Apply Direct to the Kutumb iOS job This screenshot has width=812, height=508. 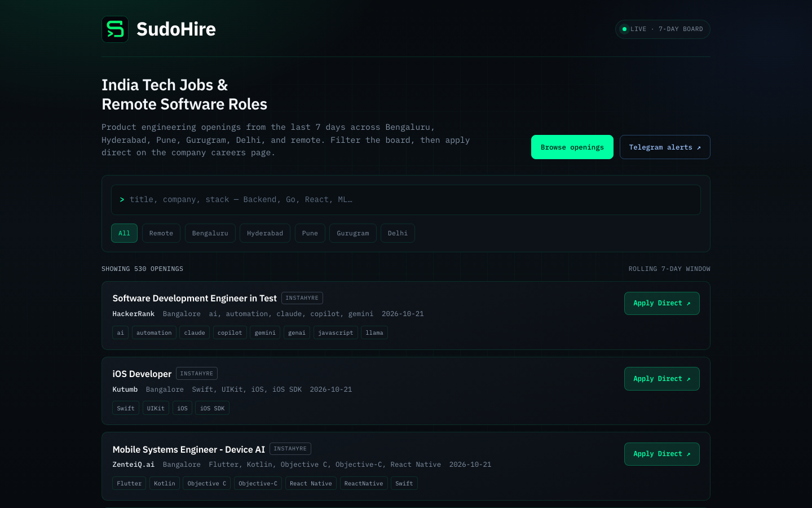pyautogui.click(x=662, y=379)
